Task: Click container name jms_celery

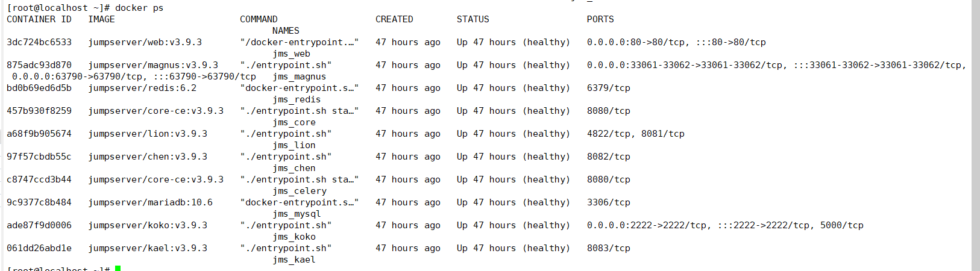Action: [299, 191]
